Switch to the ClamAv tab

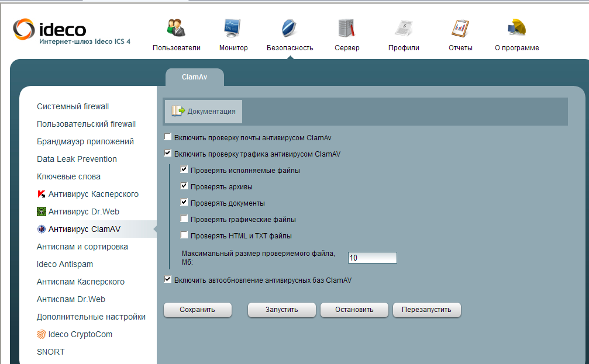195,77
